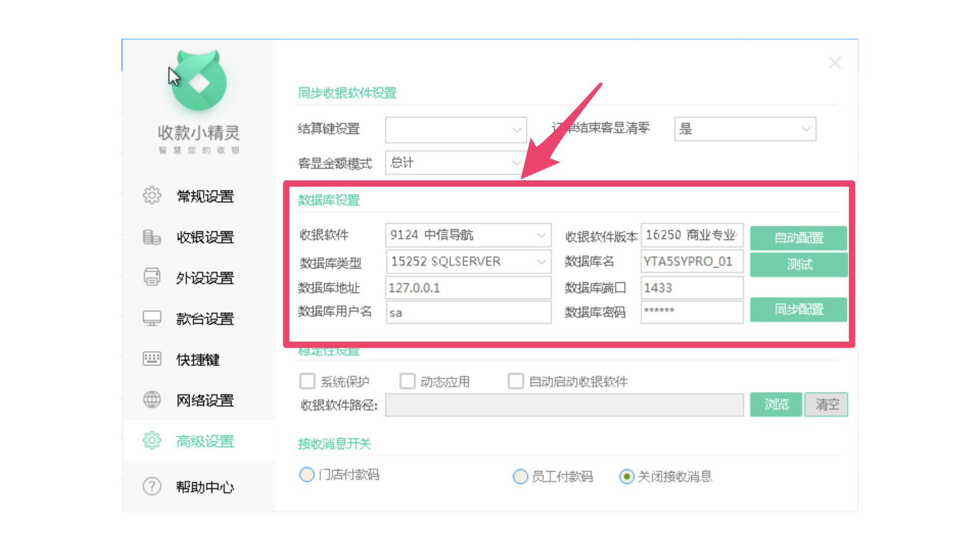Click the 智慧您的收银 slogan text
The image size is (980, 551).
point(199,150)
